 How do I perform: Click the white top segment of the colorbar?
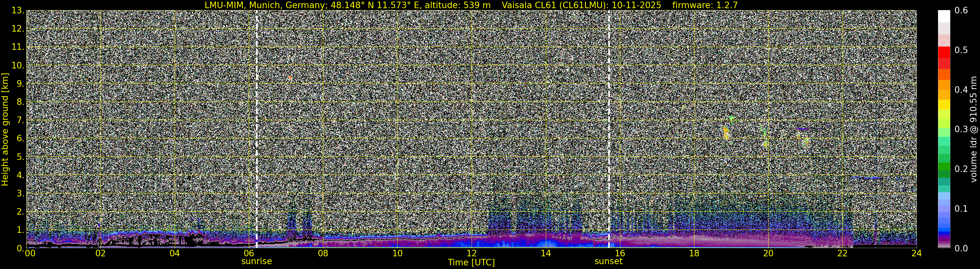pos(944,16)
